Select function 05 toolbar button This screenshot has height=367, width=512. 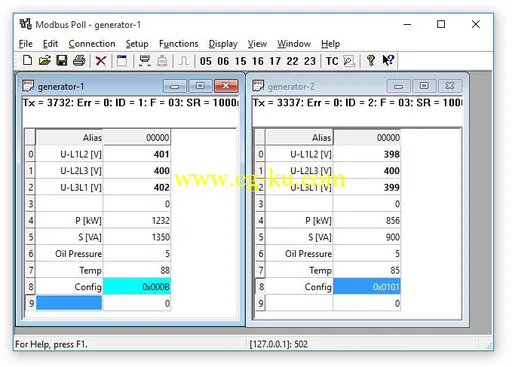pyautogui.click(x=206, y=61)
